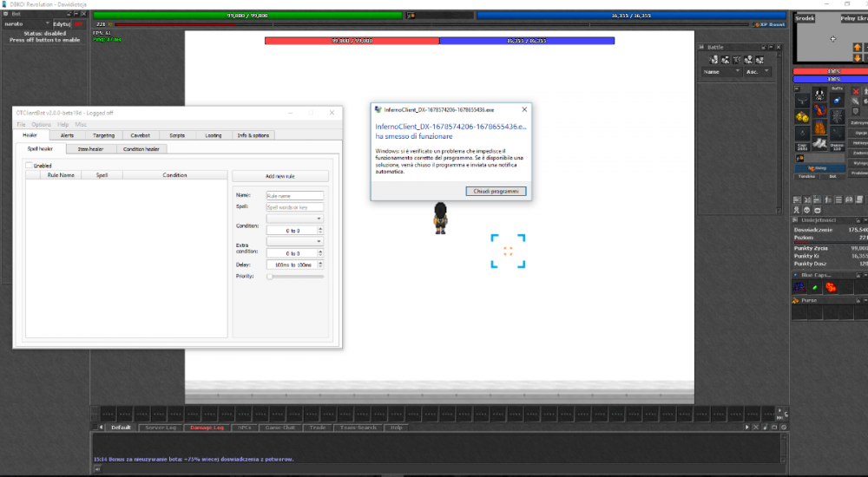Click the trash icon in chat bar

pyautogui.click(x=766, y=428)
